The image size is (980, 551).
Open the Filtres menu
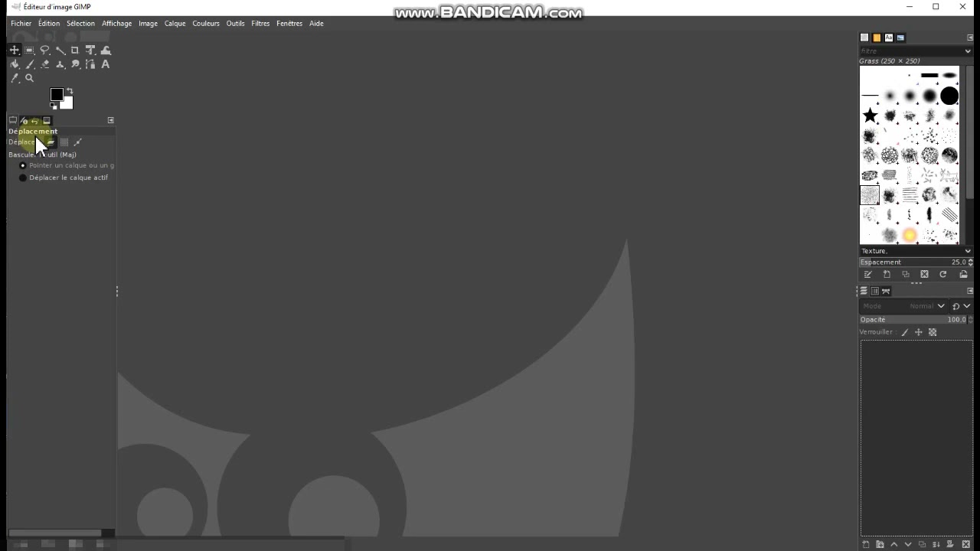(x=260, y=23)
